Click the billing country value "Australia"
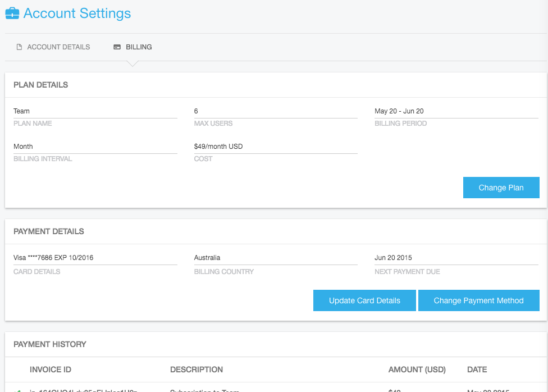548x392 pixels. (207, 258)
